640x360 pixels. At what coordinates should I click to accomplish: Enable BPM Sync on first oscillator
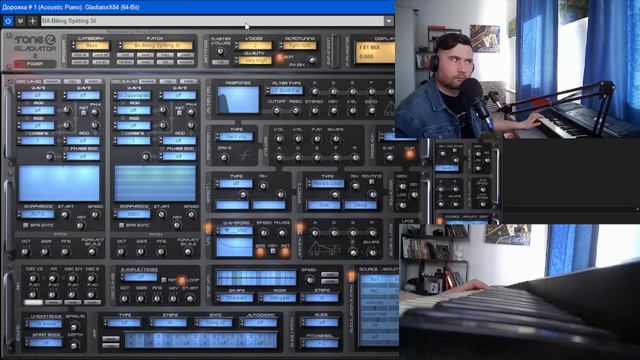pyautogui.click(x=26, y=225)
